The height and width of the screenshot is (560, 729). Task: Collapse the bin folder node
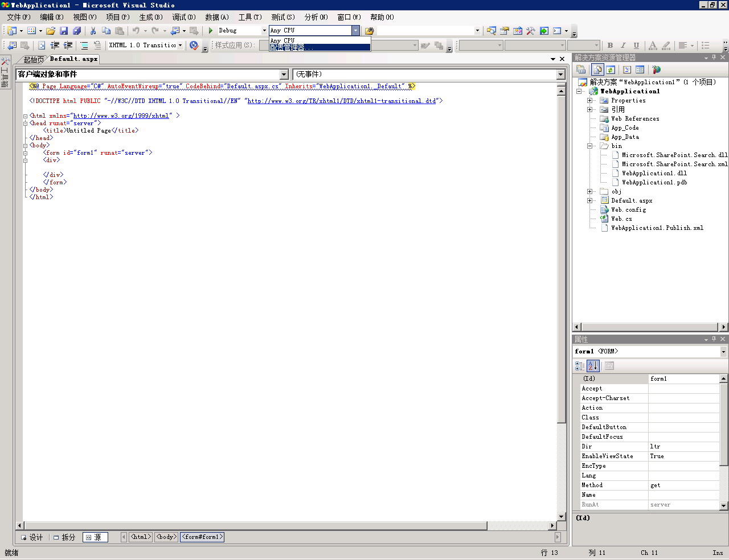[590, 146]
